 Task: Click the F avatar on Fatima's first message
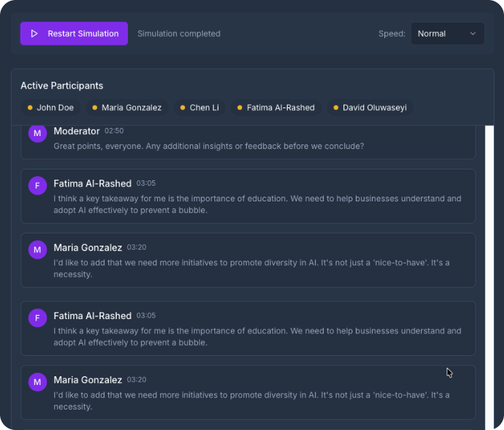click(37, 186)
